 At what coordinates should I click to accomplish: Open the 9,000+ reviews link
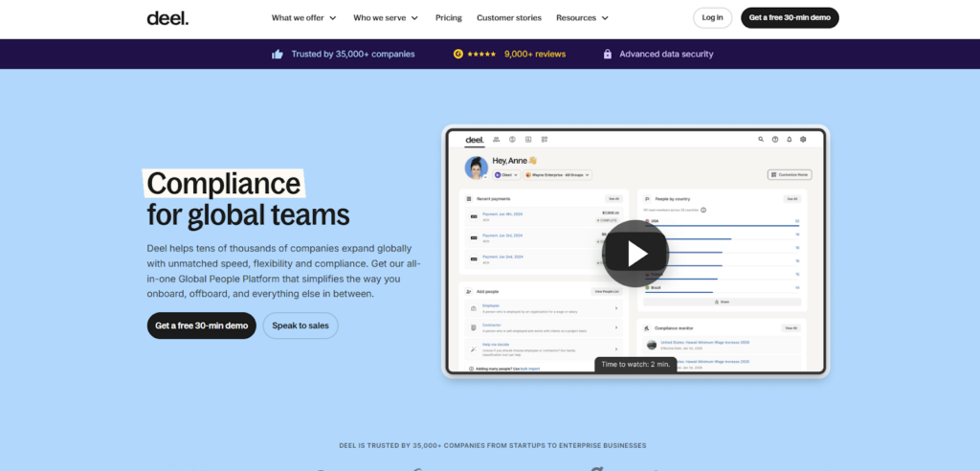[x=535, y=55]
